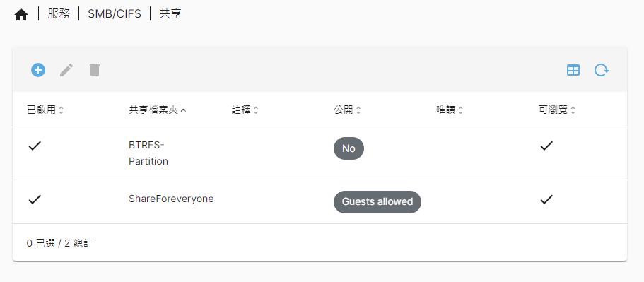Open the column visibility grid icon

pyautogui.click(x=573, y=70)
